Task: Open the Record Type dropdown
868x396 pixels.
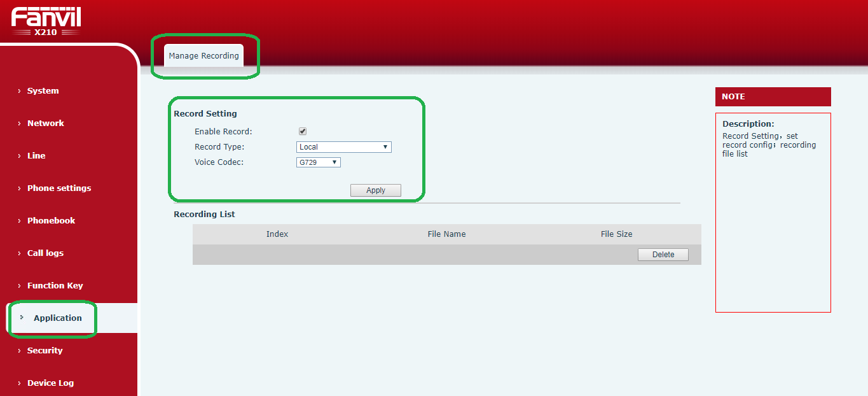Action: 344,147
